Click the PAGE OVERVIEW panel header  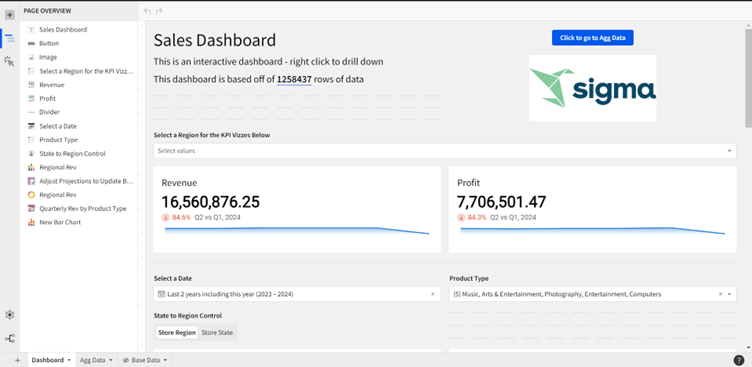(x=47, y=11)
